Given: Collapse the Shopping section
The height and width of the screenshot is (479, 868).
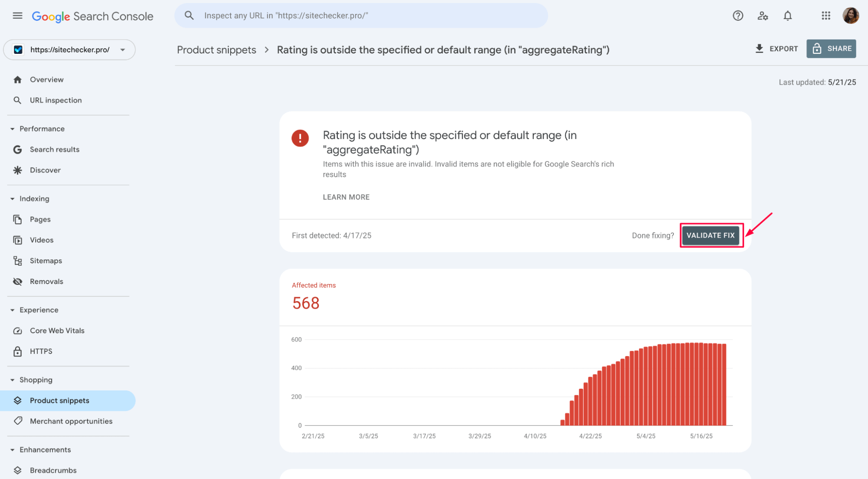Looking at the screenshot, I should tap(12, 380).
